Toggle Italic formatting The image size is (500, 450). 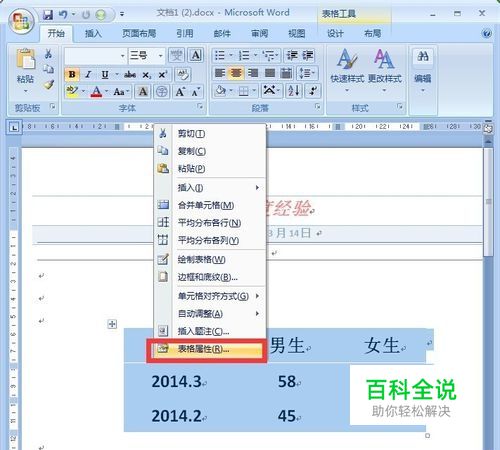point(88,75)
